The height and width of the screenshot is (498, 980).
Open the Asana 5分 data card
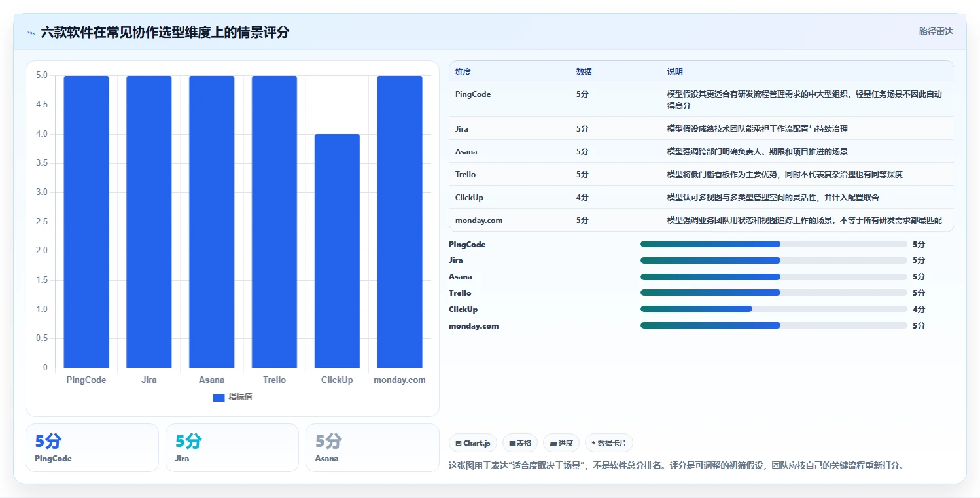click(x=372, y=448)
